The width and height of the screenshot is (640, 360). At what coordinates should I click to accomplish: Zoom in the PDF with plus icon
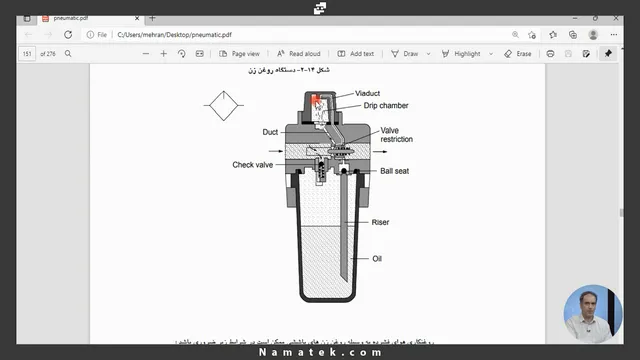click(x=163, y=54)
